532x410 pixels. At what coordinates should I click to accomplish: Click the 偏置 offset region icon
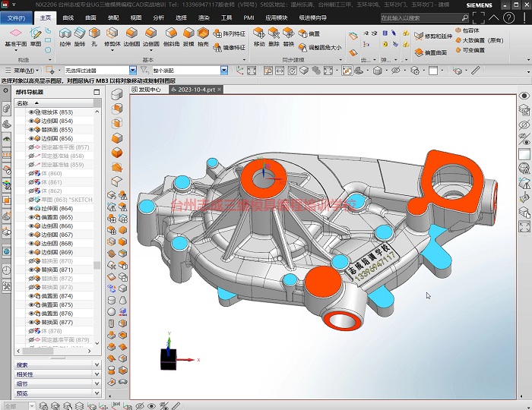click(302, 33)
